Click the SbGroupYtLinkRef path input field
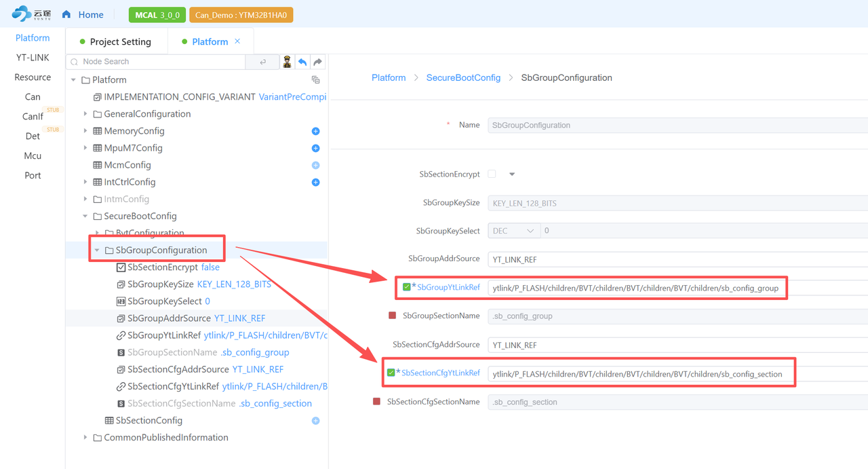This screenshot has height=469, width=868. point(678,288)
